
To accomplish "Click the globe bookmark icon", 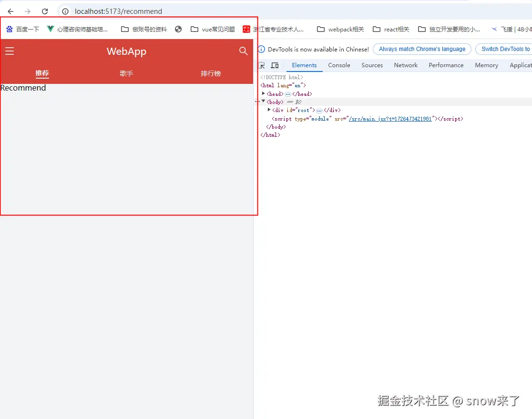I will 178,29.
